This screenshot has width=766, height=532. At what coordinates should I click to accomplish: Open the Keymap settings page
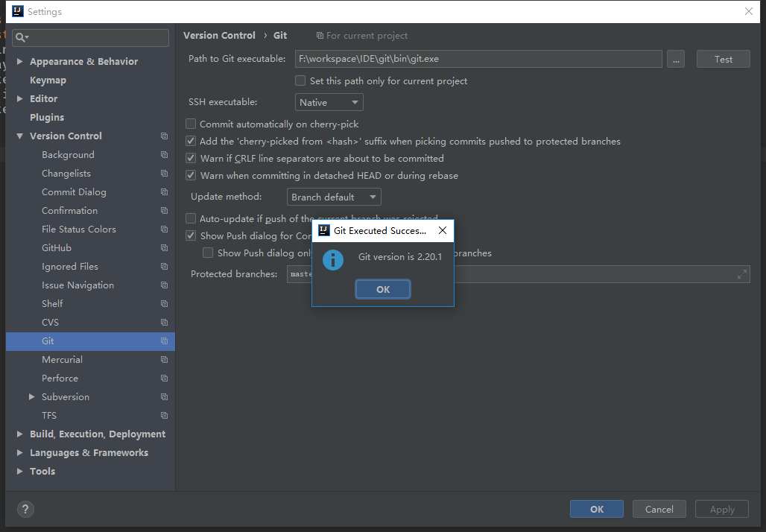click(48, 80)
